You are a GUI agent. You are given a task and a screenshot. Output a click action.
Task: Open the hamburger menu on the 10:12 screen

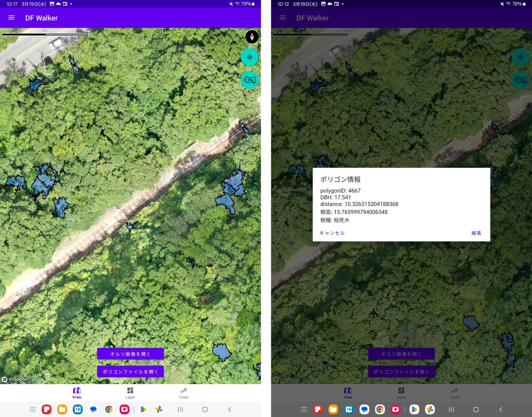pos(283,18)
